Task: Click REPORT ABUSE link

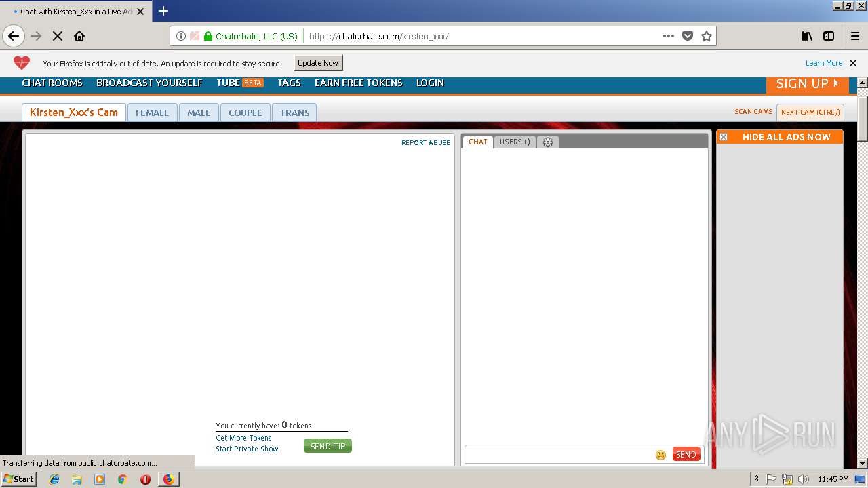Action: [426, 143]
